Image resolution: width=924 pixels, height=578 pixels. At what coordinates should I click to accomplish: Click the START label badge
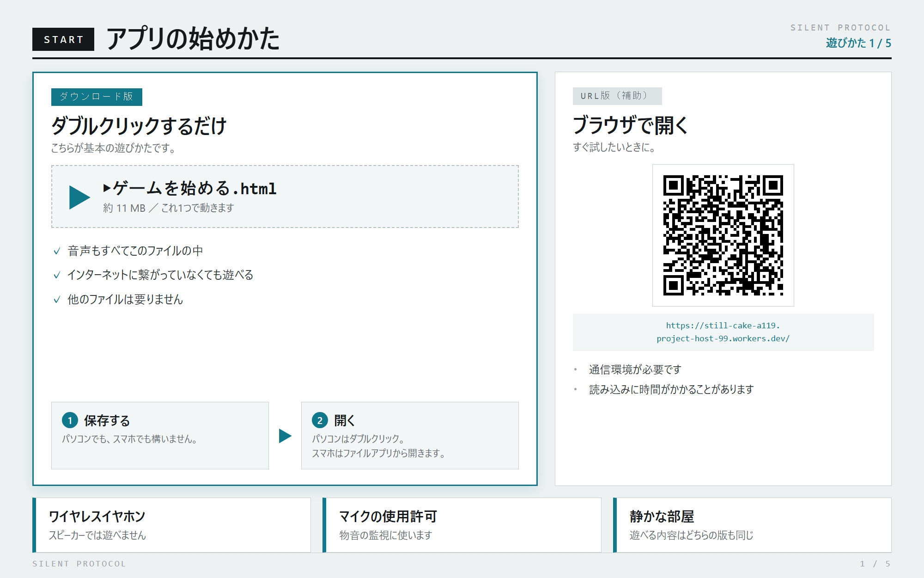coord(63,39)
